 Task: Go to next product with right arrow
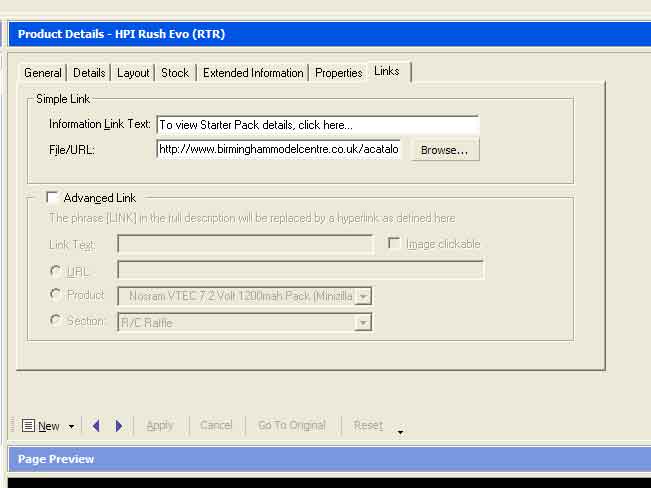(x=119, y=426)
